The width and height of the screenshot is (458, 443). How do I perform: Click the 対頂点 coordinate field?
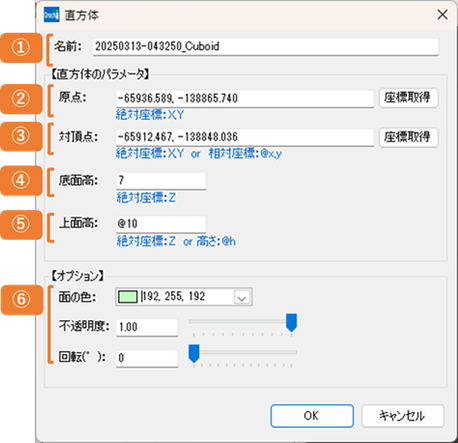(245, 137)
